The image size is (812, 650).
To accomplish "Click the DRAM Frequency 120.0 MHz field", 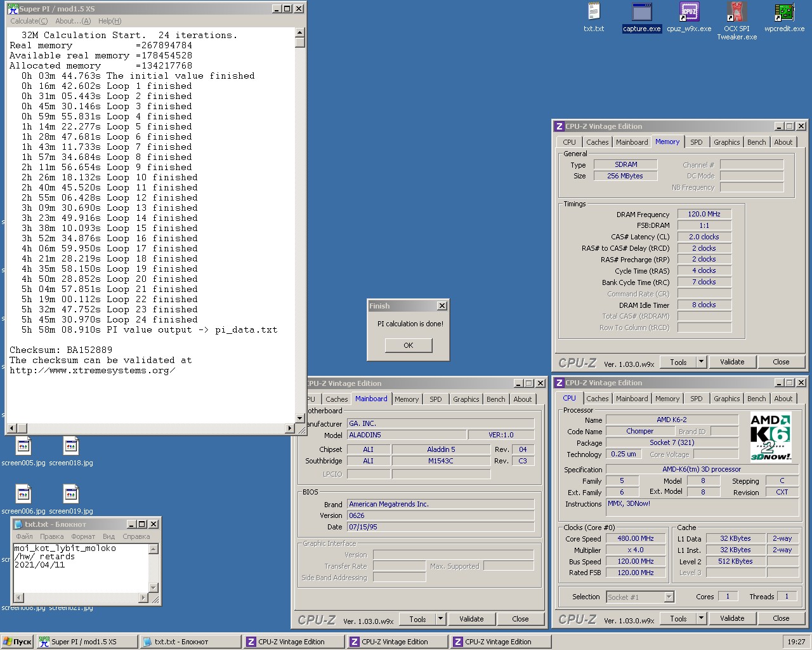I will (x=704, y=214).
